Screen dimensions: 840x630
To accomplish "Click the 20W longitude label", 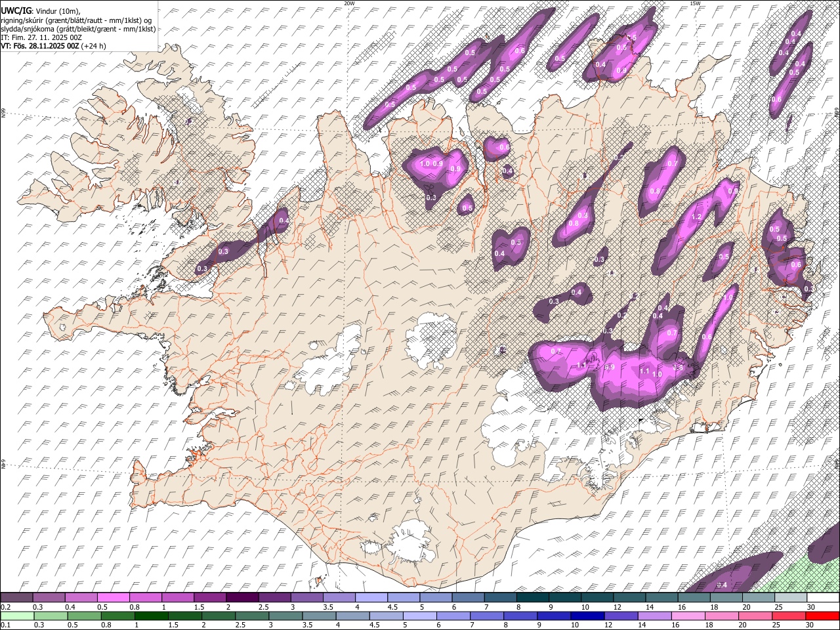I will (x=349, y=3).
